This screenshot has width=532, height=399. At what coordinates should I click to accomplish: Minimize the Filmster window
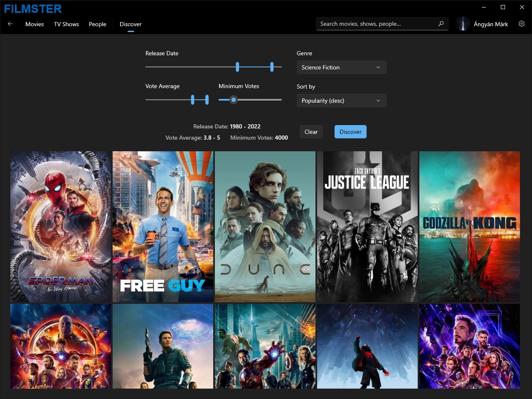click(x=484, y=7)
